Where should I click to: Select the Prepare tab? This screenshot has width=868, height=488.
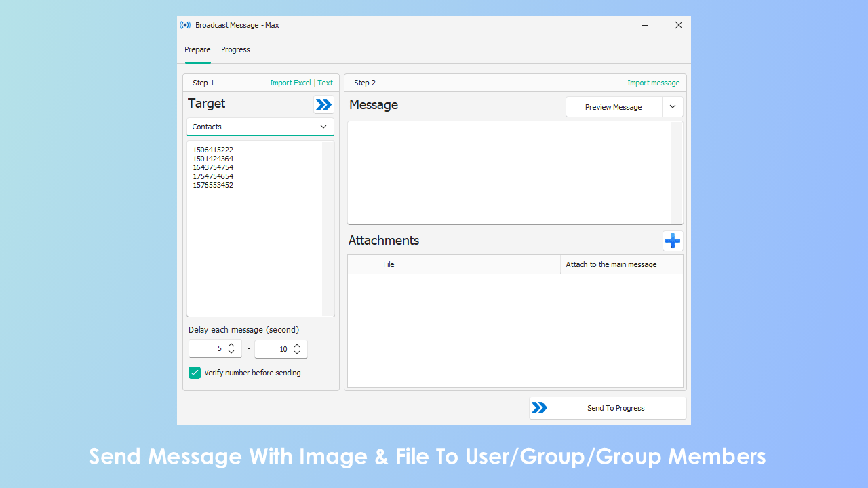[197, 49]
